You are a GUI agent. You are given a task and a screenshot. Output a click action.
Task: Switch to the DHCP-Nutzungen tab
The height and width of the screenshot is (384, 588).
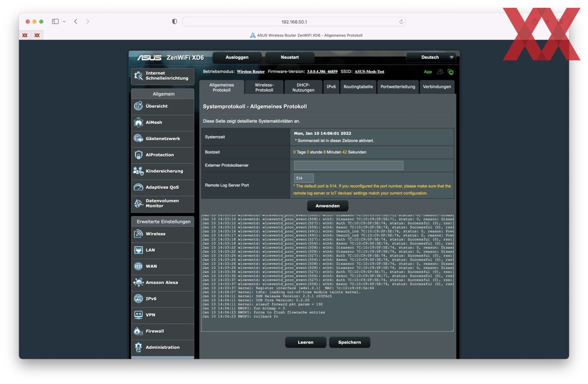click(303, 87)
